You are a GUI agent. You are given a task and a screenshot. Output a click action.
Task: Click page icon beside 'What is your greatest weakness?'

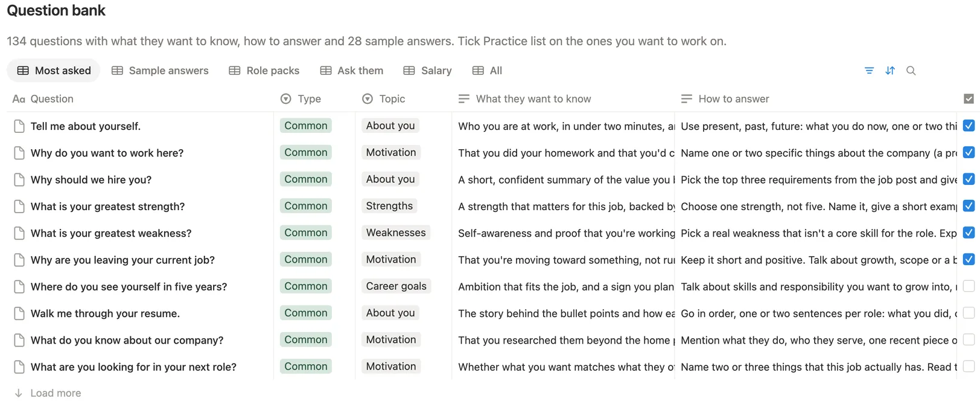click(x=19, y=233)
